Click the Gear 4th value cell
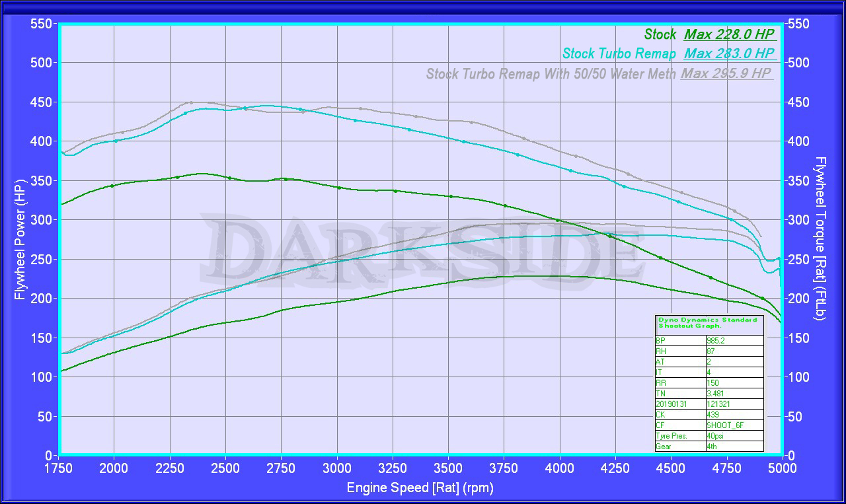The image size is (846, 504). [734, 447]
